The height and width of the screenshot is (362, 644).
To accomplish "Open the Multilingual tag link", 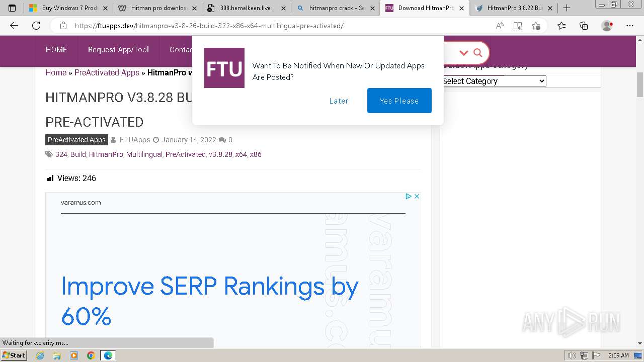I will pos(144,154).
